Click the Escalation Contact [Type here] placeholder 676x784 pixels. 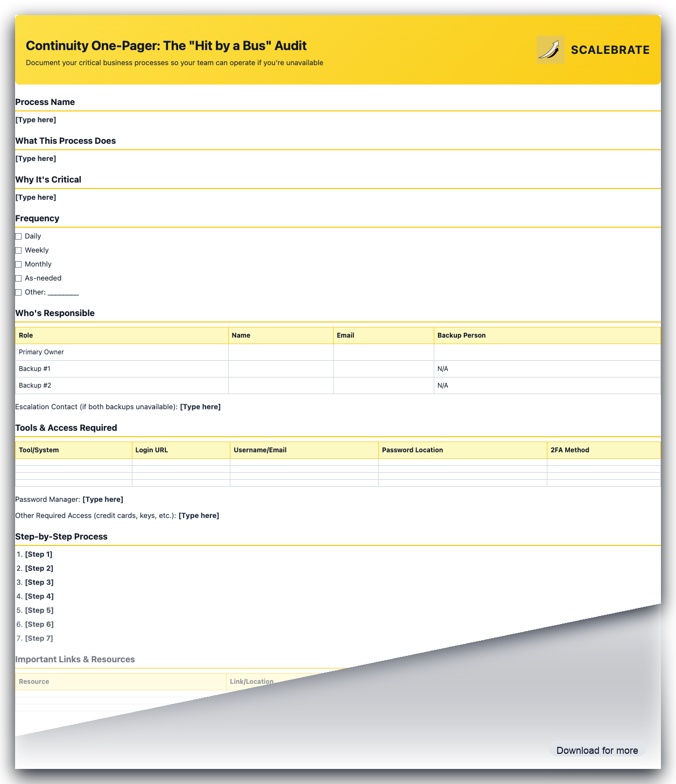pos(200,407)
